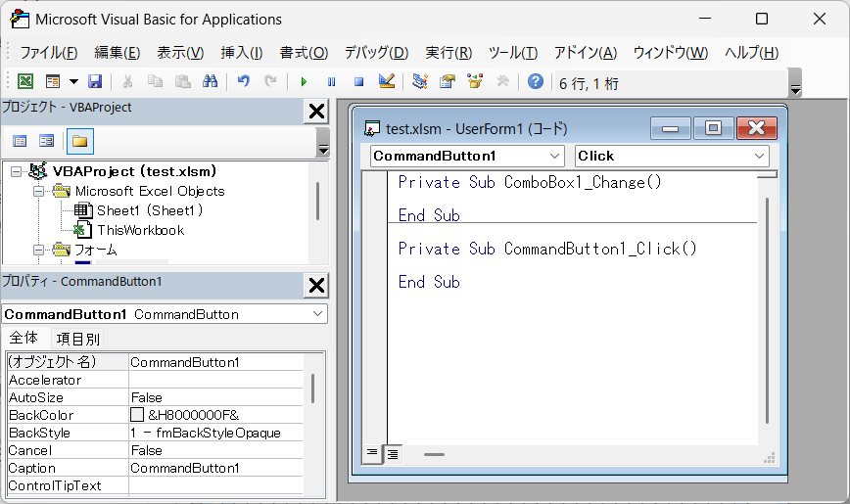
Task: Click the Copy toolbar icon
Action: coord(155,82)
